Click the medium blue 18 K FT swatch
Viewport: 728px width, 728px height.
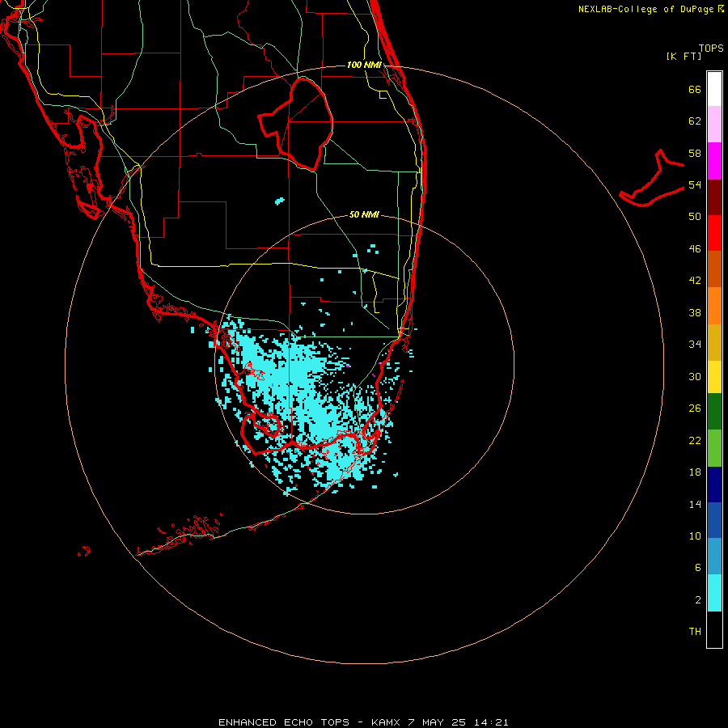pyautogui.click(x=714, y=520)
